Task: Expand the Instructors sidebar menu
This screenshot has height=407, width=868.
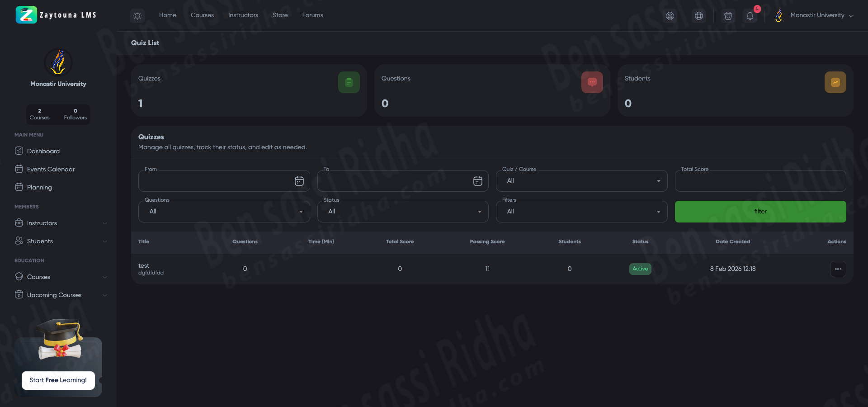Action: click(61, 223)
